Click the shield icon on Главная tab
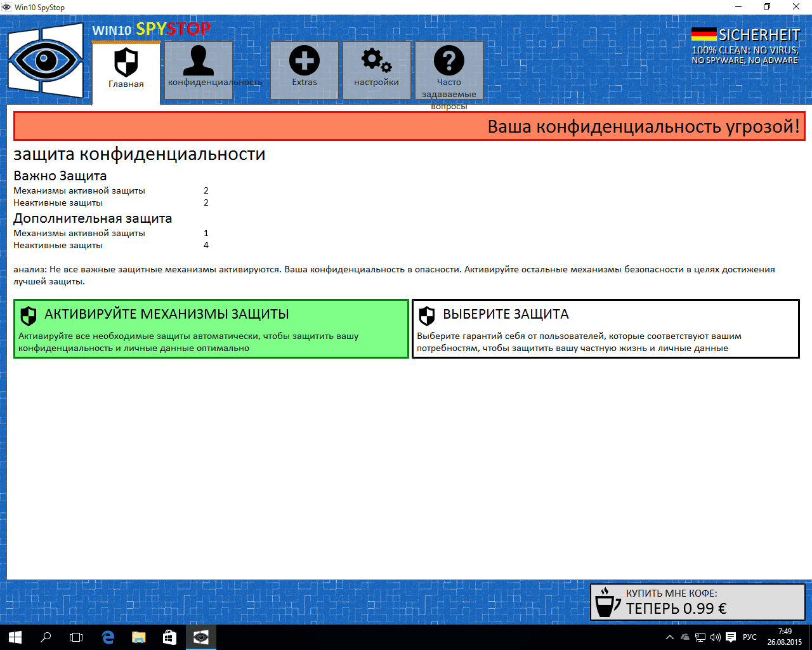This screenshot has width=812, height=650. click(126, 62)
